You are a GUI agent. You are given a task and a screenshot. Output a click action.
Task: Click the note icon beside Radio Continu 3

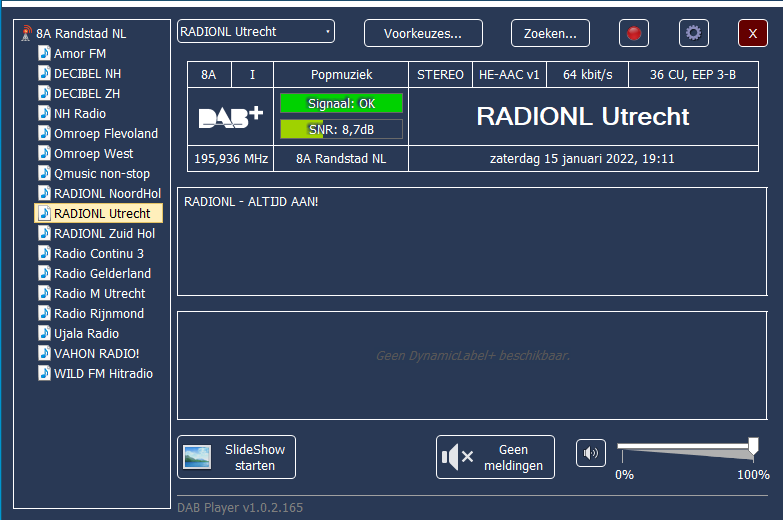point(44,253)
